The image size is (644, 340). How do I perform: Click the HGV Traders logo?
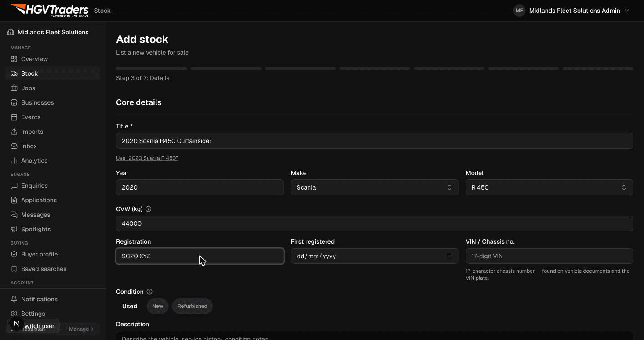click(50, 10)
